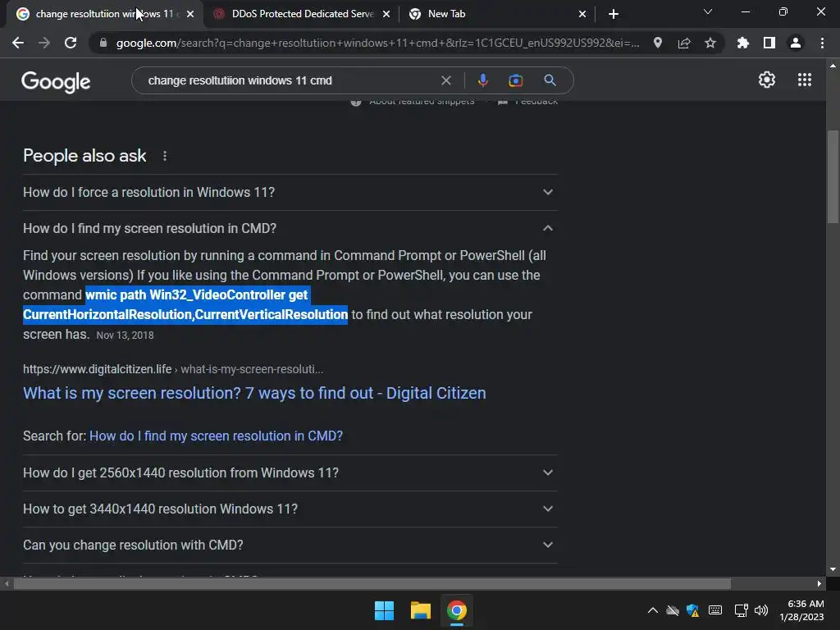This screenshot has width=840, height=630.
Task: Click 'How do I find my screen resolution in CMD?' search link
Action: (x=216, y=436)
